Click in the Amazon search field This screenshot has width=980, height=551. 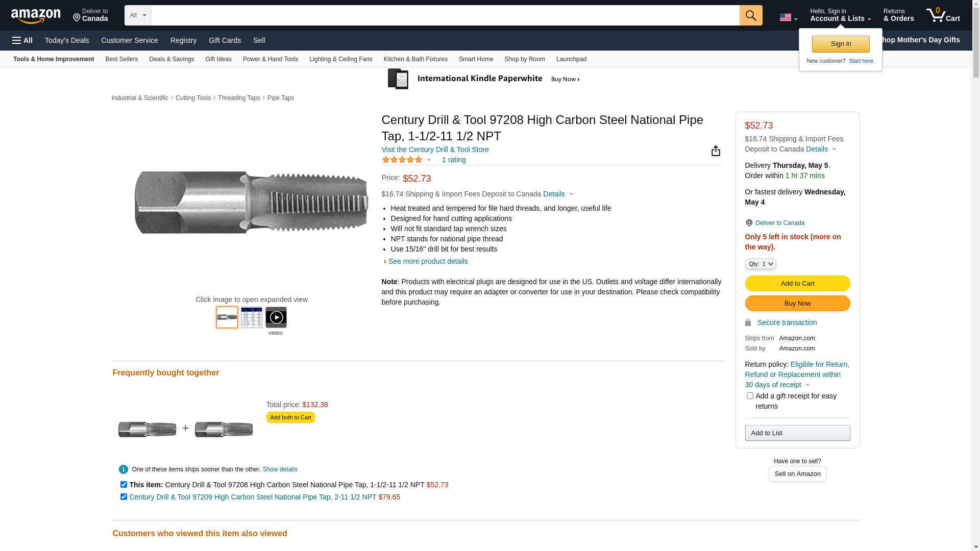tap(445, 15)
